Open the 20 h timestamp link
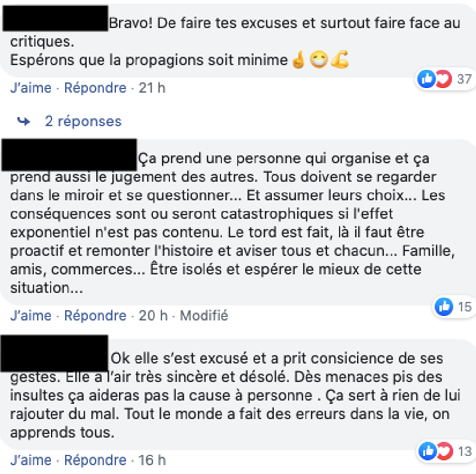The width and height of the screenshot is (476, 474). (153, 316)
